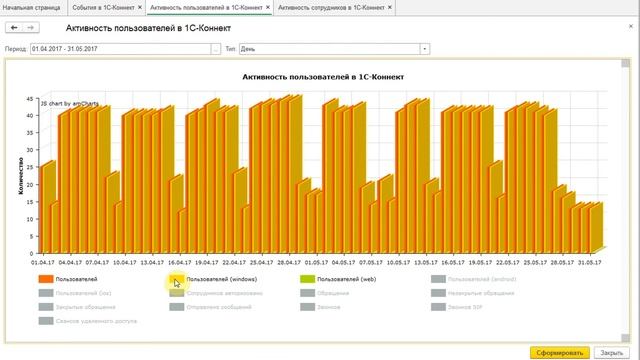This screenshot has height=360, width=640.
Task: Go back with the left arrow button
Action: [14, 28]
